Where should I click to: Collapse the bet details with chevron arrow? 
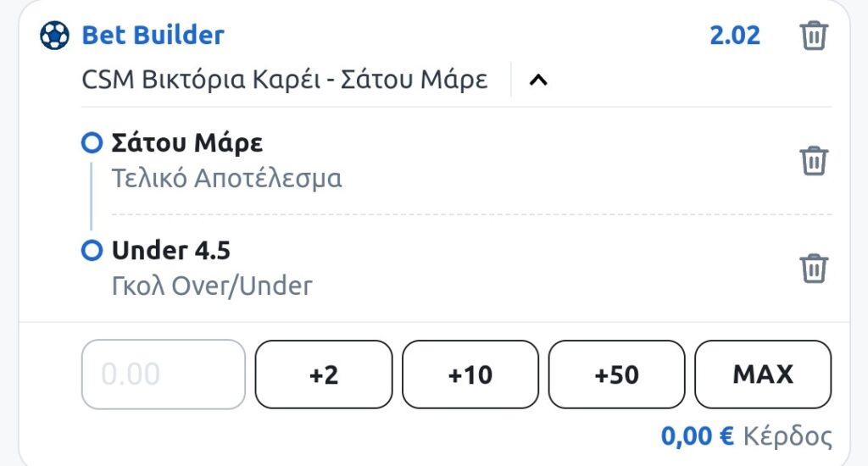(x=538, y=80)
